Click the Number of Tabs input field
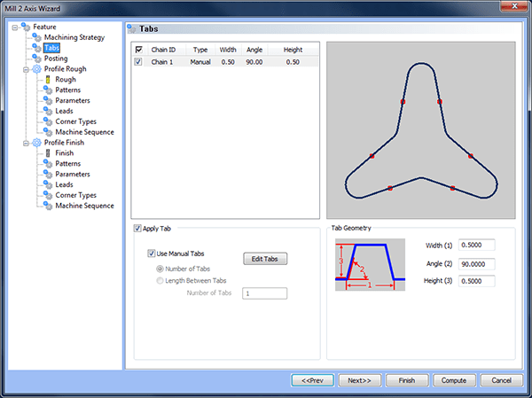This screenshot has width=532, height=398. (x=264, y=293)
